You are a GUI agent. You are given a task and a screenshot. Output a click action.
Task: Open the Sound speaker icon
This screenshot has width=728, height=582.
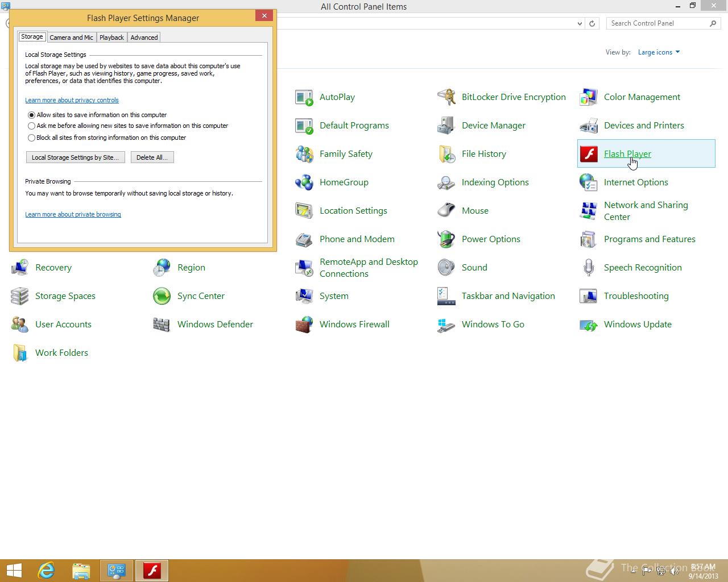[446, 268]
